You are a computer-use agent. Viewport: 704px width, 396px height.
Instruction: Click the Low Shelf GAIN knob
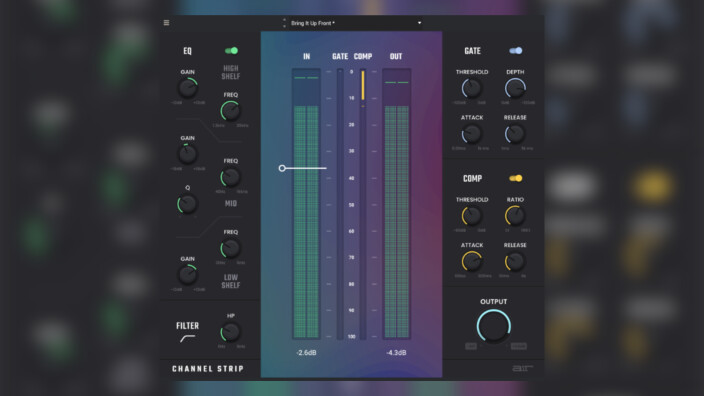point(188,275)
